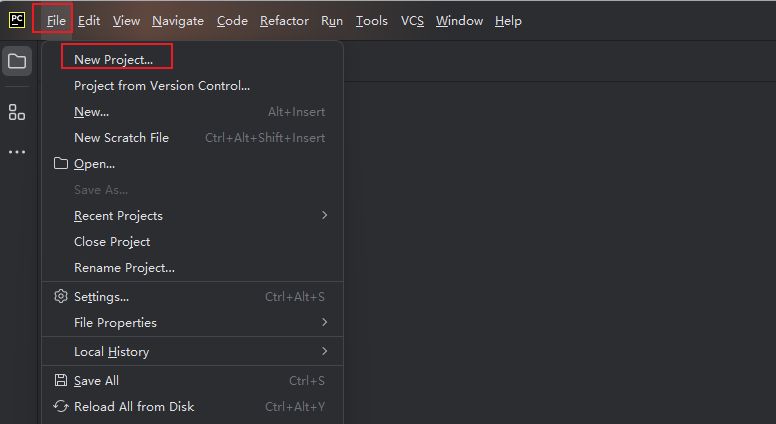
Task: Open the Tools menu
Action: coord(371,20)
